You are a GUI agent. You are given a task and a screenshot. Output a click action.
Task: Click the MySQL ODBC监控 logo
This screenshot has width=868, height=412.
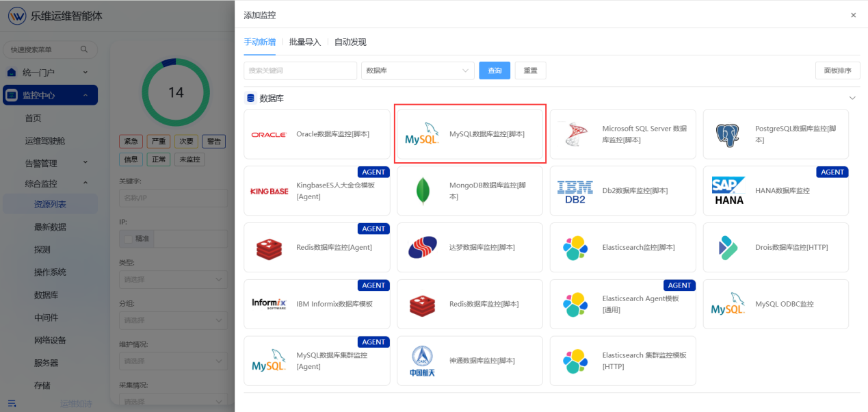[728, 304]
